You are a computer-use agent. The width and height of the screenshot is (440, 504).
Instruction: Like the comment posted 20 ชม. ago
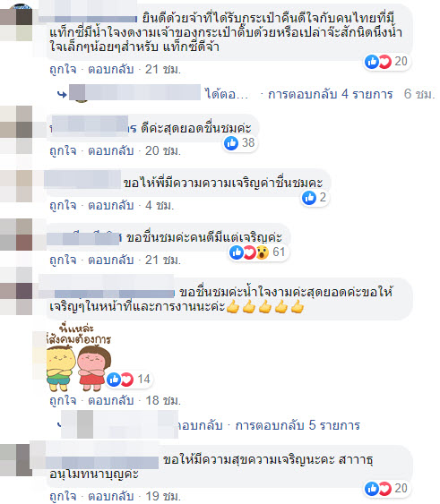63,150
